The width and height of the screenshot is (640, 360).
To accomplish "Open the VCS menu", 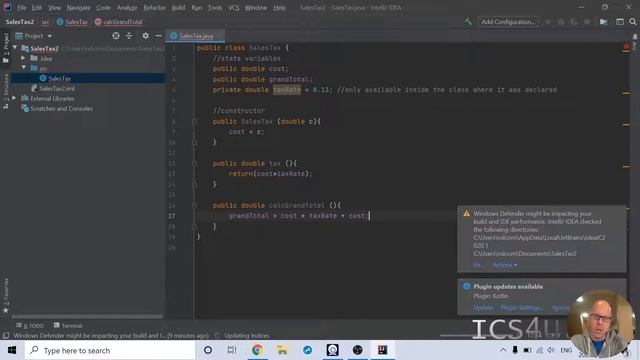I will point(233,8).
